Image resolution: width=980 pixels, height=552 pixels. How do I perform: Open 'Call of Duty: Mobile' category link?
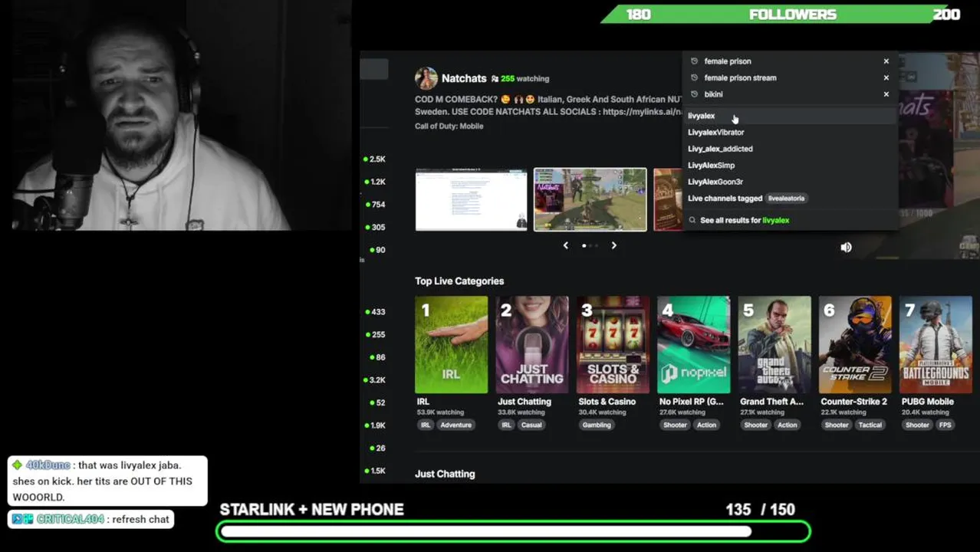[449, 126]
